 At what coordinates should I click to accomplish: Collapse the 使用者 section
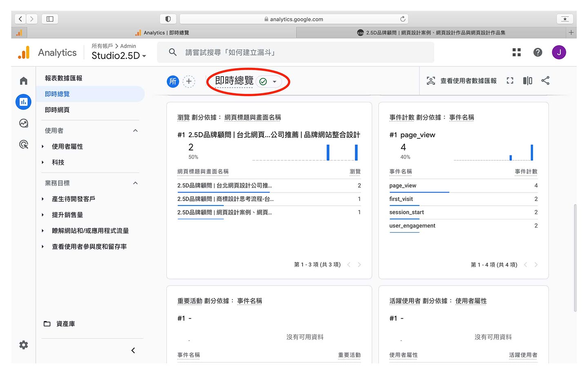[136, 131]
